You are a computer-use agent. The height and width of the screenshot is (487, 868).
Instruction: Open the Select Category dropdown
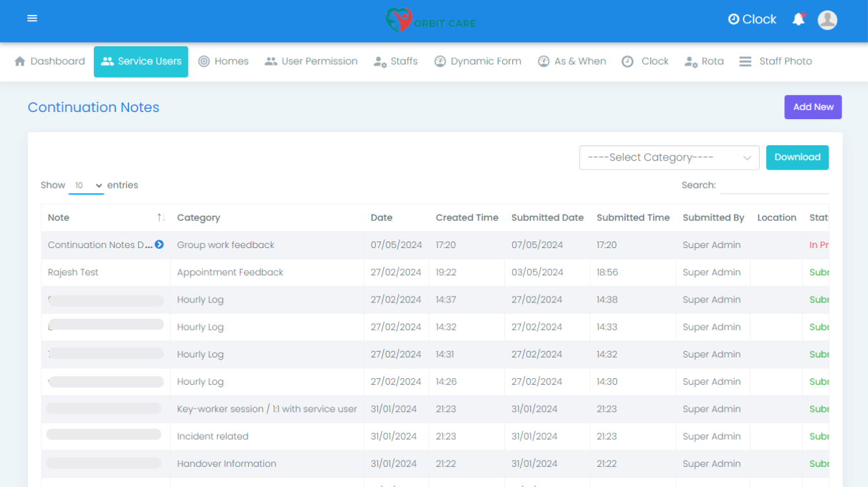668,157
